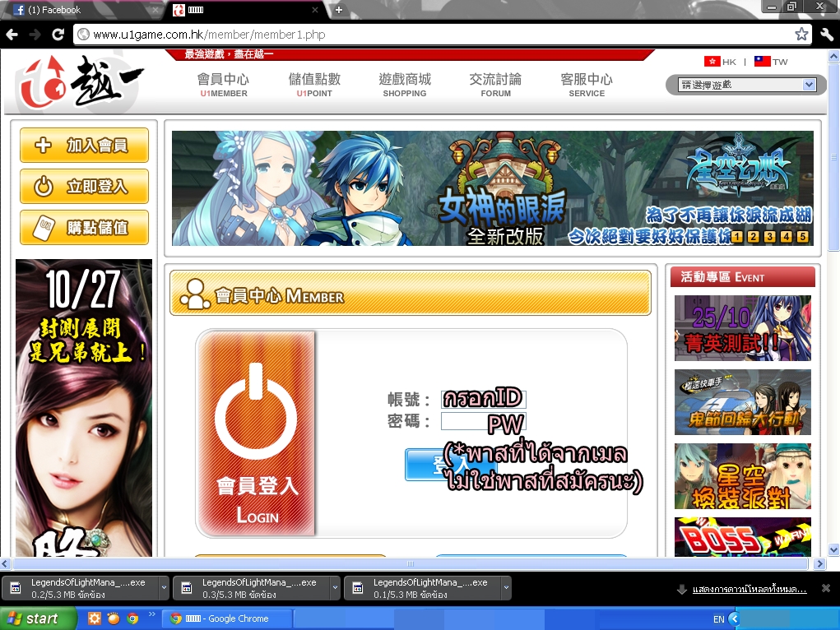This screenshot has height=630, width=840.
Task: Click the show all downloads link
Action: tap(750, 589)
